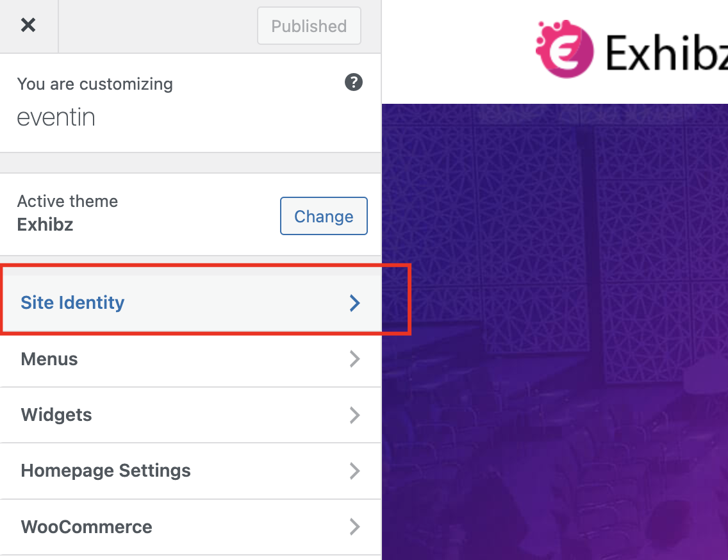Viewport: 728px width, 560px height.
Task: Open the Site Identity section
Action: click(190, 303)
